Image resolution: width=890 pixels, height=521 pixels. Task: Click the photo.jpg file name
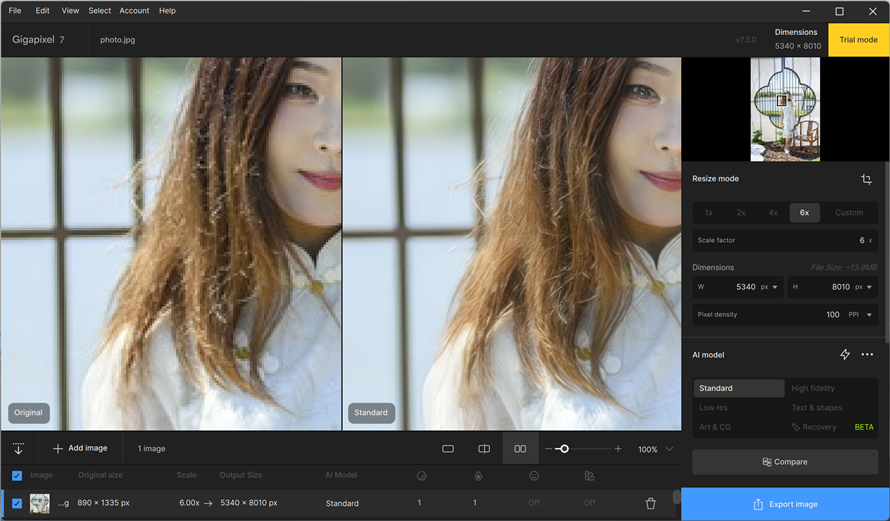coord(117,40)
